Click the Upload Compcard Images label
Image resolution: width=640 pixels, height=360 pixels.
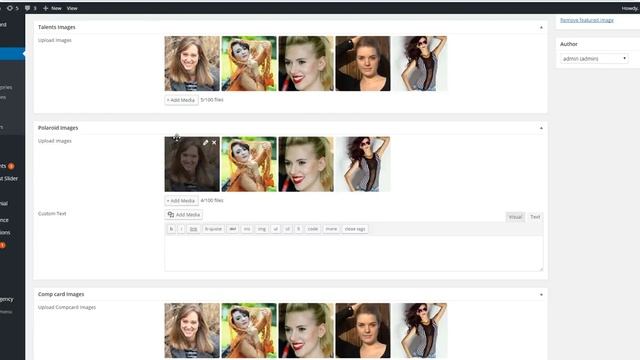[x=67, y=307]
